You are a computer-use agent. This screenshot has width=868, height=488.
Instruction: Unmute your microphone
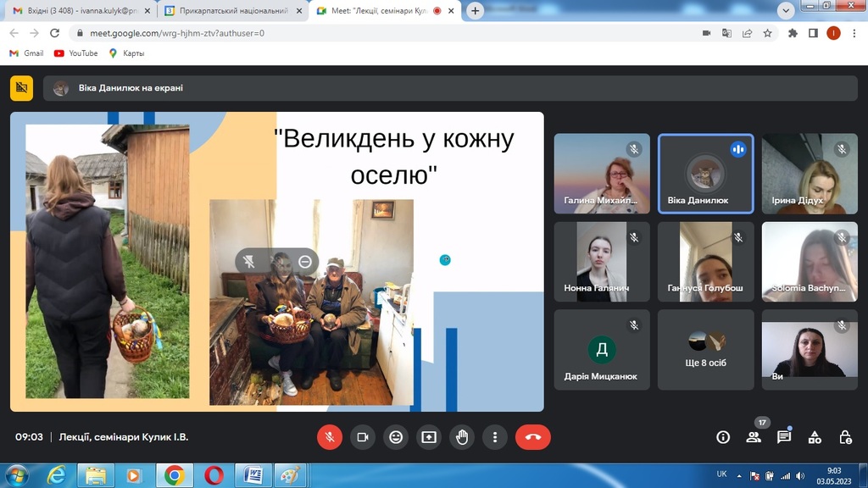pos(330,437)
